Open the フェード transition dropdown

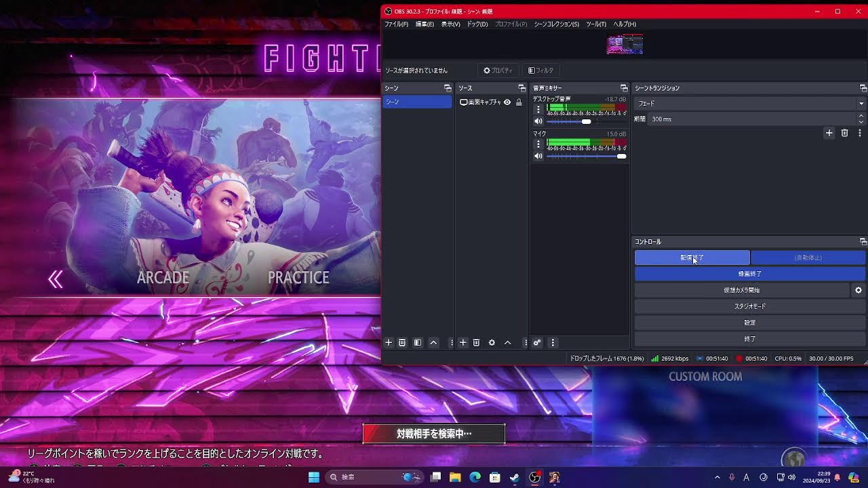pyautogui.click(x=750, y=104)
